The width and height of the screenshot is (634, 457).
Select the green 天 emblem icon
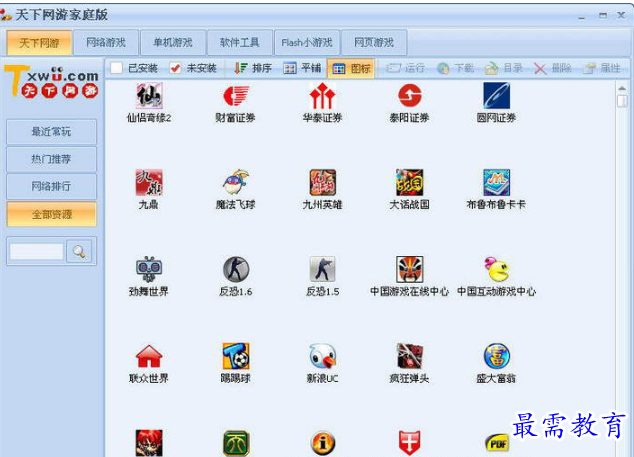pyautogui.click(x=236, y=443)
